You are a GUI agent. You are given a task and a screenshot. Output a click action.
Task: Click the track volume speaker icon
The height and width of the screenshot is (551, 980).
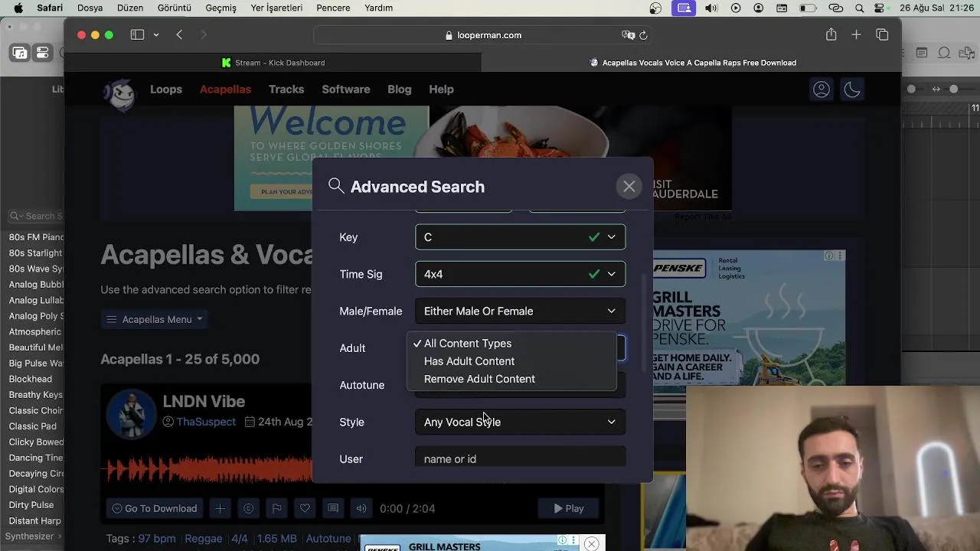pos(361,509)
